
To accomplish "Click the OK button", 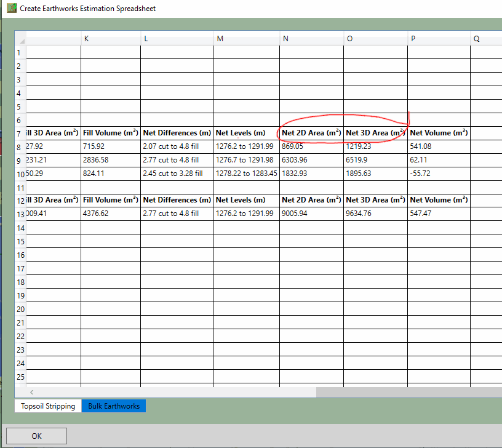I will pyautogui.click(x=36, y=436).
